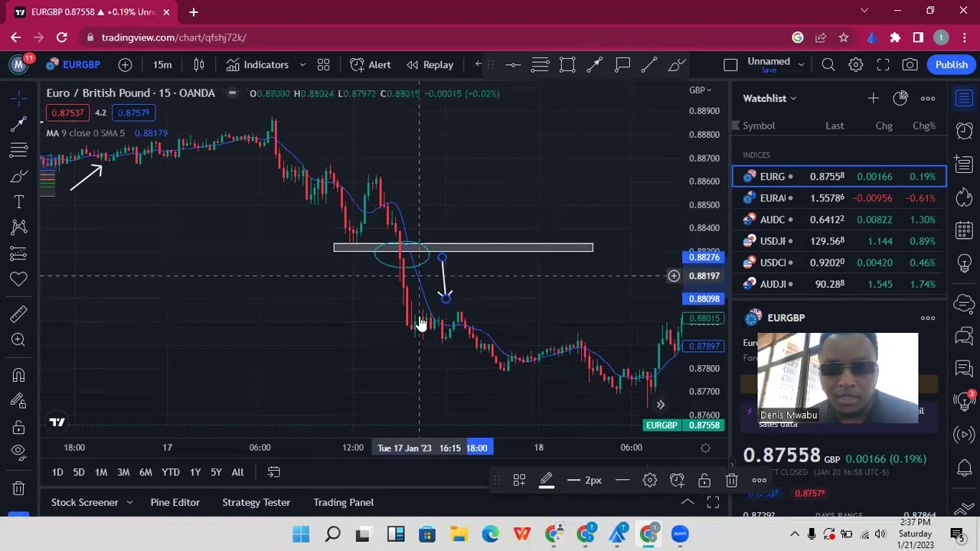
Task: Open Zoom app in Windows taskbar
Action: 680,534
